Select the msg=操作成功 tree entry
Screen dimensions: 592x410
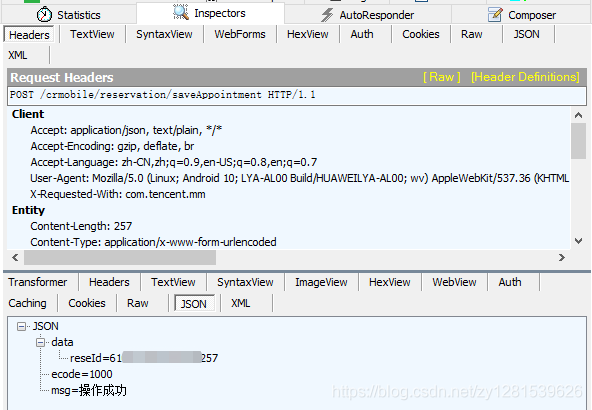[89, 390]
